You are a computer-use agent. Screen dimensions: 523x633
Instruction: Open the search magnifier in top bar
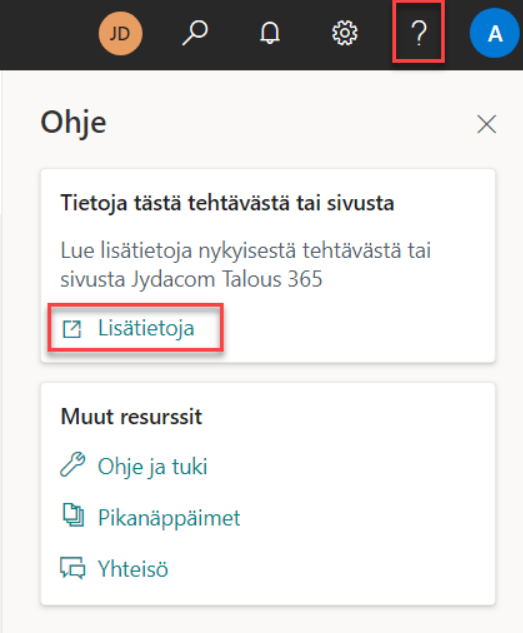pyautogui.click(x=195, y=33)
